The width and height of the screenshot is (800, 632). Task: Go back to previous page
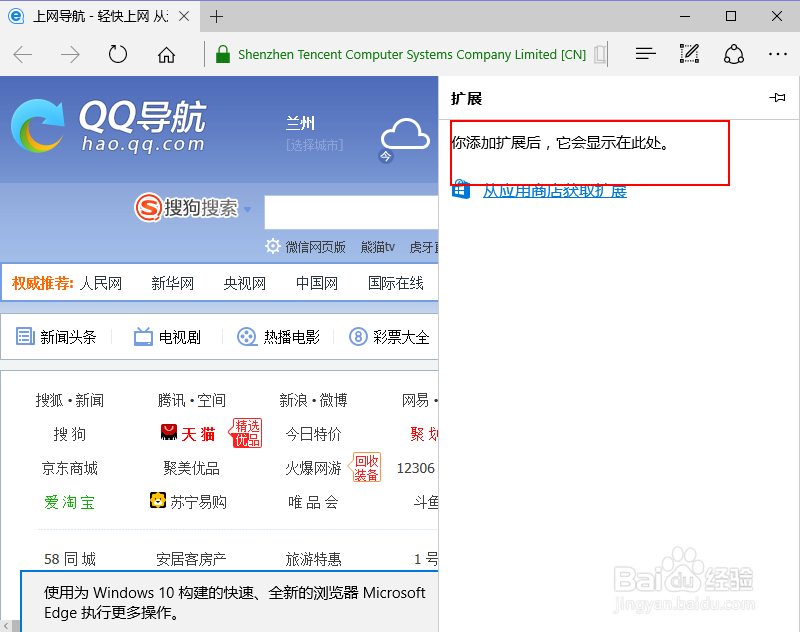pyautogui.click(x=22, y=54)
